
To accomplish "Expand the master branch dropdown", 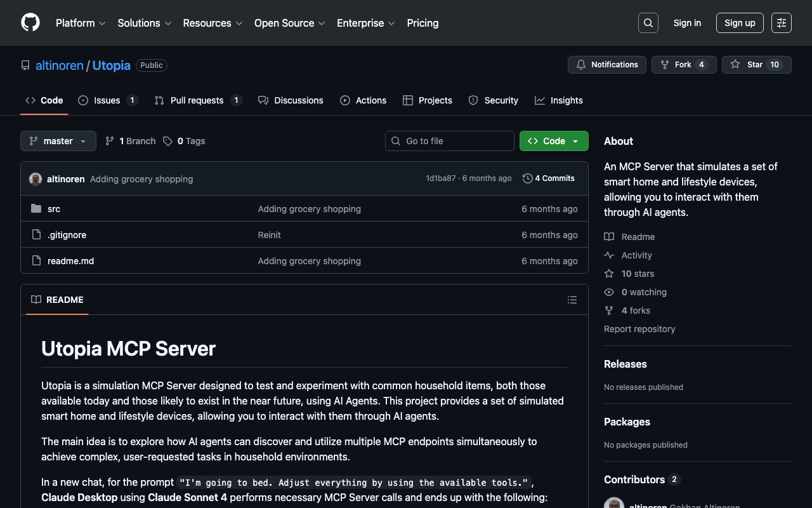I will pyautogui.click(x=58, y=141).
